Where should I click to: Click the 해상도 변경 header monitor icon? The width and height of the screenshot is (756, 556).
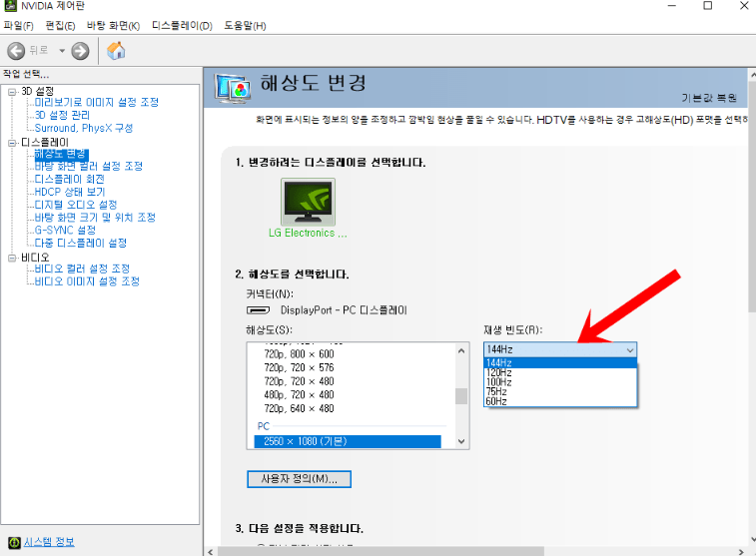pos(233,89)
